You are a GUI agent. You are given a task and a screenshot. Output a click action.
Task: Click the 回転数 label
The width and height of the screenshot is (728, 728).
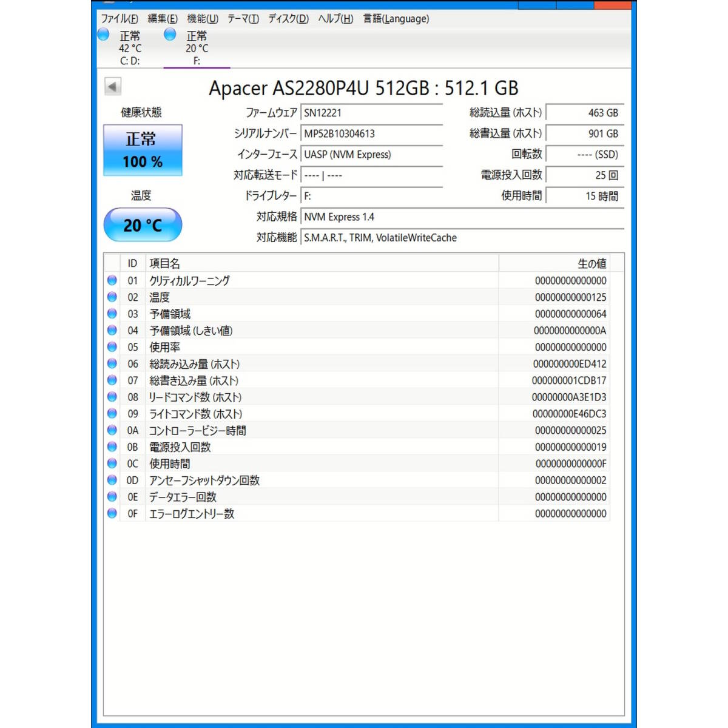527,154
